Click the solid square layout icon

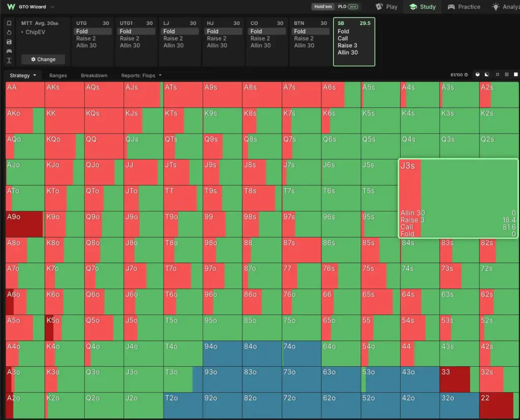point(516,75)
